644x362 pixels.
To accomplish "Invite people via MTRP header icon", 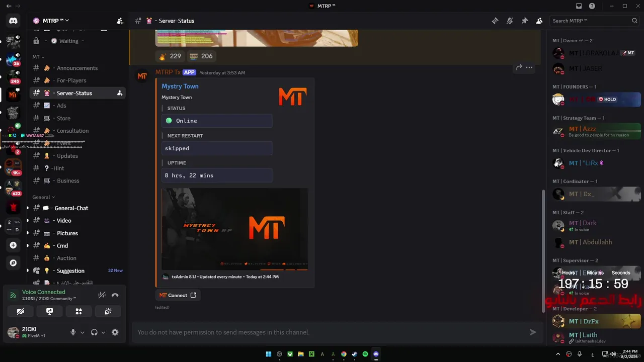I will pyautogui.click(x=120, y=21).
